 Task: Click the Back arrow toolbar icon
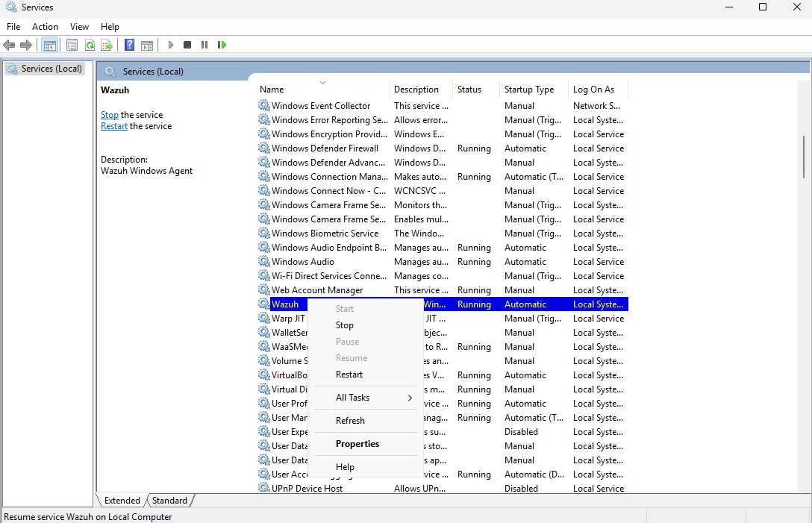[x=9, y=45]
